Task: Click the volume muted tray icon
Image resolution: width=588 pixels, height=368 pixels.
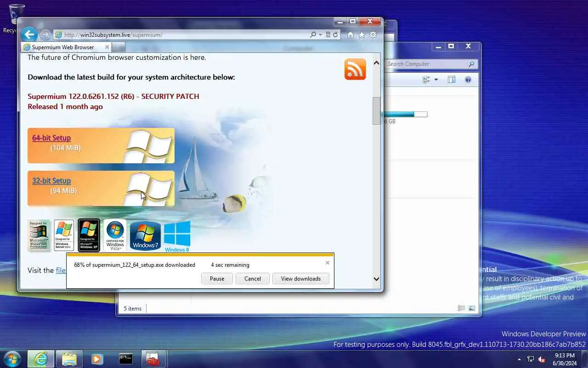Action: click(542, 359)
